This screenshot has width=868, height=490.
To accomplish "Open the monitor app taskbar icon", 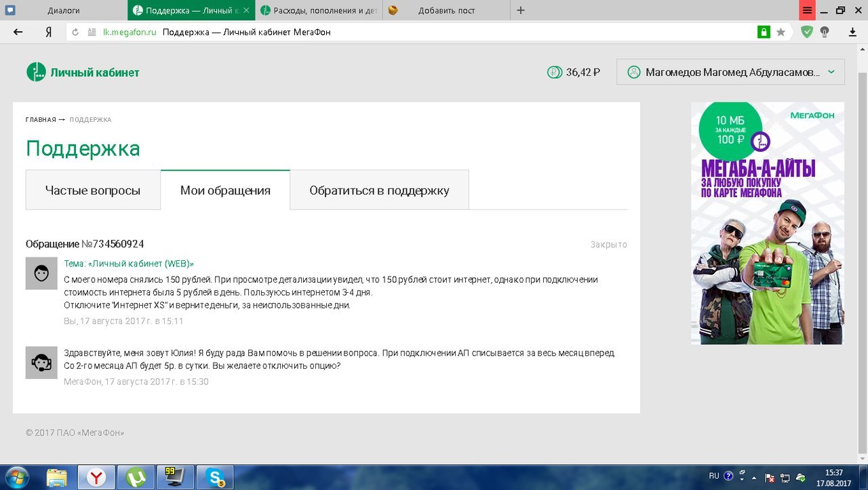I will [x=176, y=477].
